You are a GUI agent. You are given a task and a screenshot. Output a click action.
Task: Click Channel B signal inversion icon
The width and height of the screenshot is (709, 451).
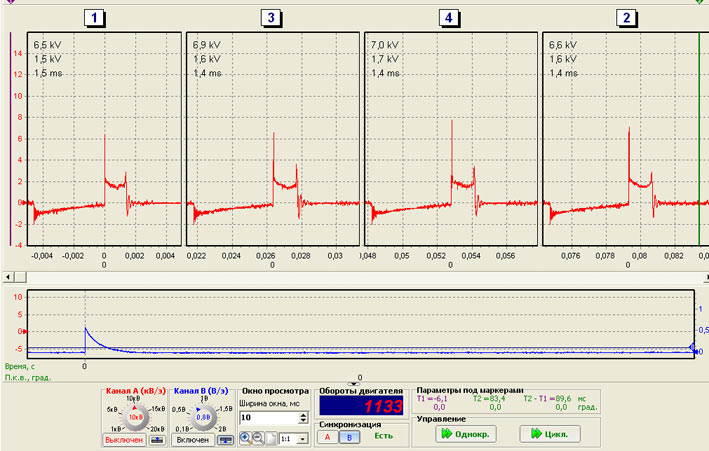225,440
